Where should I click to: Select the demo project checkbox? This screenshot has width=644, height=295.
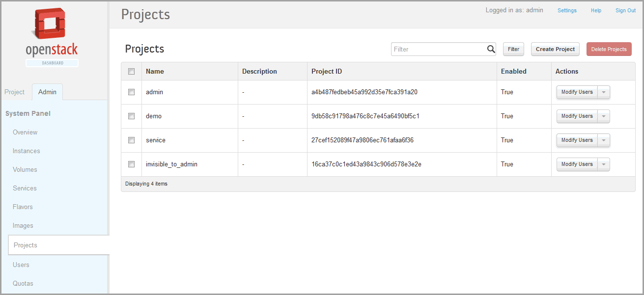pyautogui.click(x=131, y=116)
